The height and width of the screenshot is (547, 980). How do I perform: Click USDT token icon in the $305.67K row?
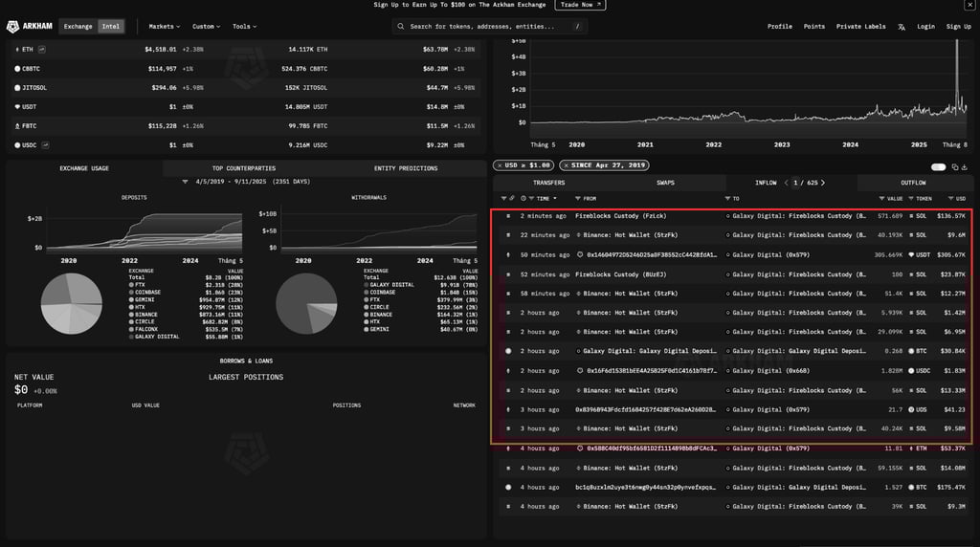[x=911, y=254]
